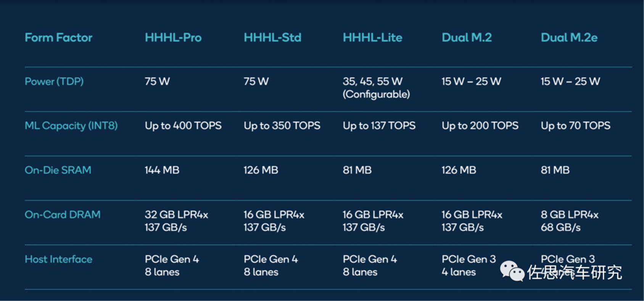Click the On-Card DRAM row label
Screen dimensions: 644x301
(x=63, y=215)
